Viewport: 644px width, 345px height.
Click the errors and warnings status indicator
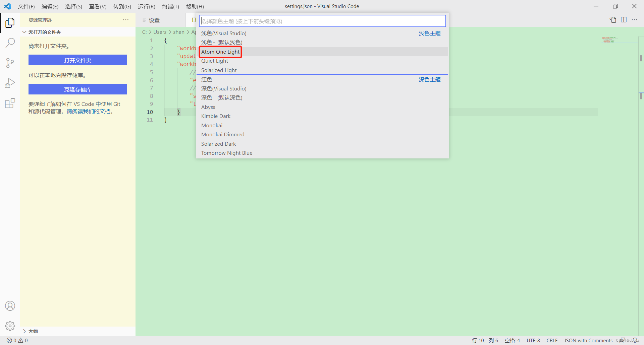(x=17, y=340)
